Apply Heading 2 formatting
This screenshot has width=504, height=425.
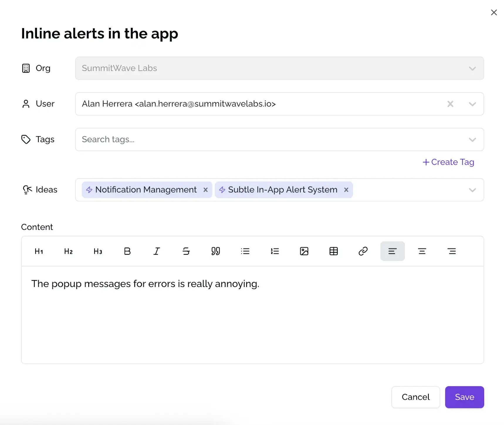point(68,251)
